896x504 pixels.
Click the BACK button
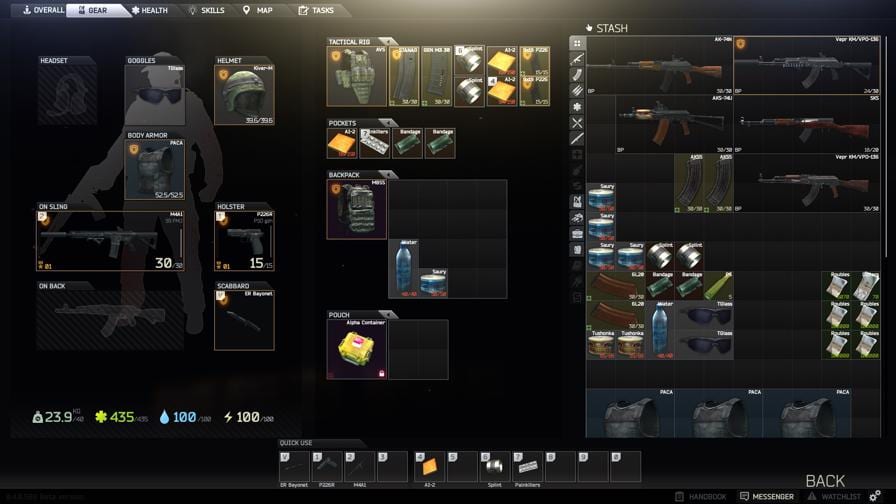(x=825, y=481)
